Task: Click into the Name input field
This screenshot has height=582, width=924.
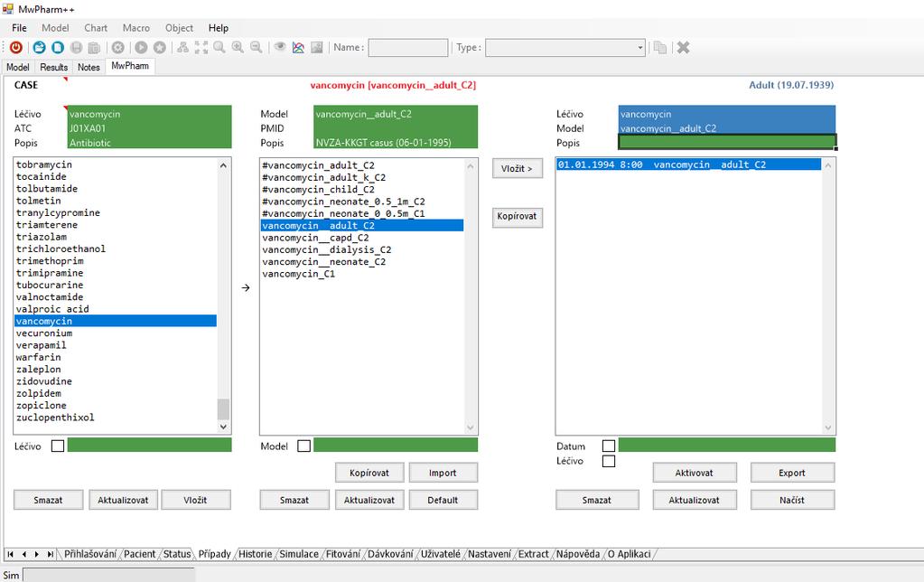Action: pyautogui.click(x=407, y=48)
